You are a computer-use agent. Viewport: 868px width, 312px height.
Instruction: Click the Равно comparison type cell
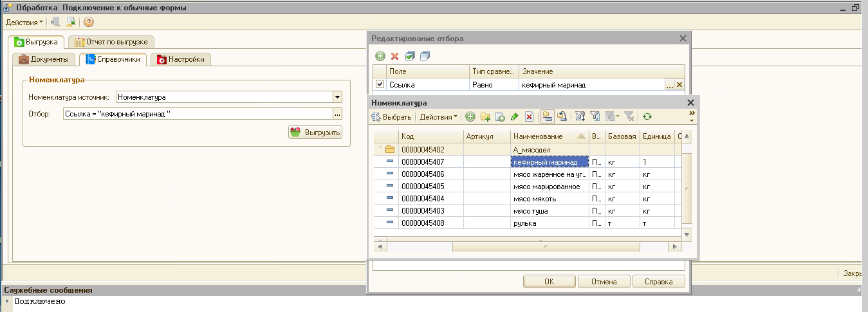[494, 85]
